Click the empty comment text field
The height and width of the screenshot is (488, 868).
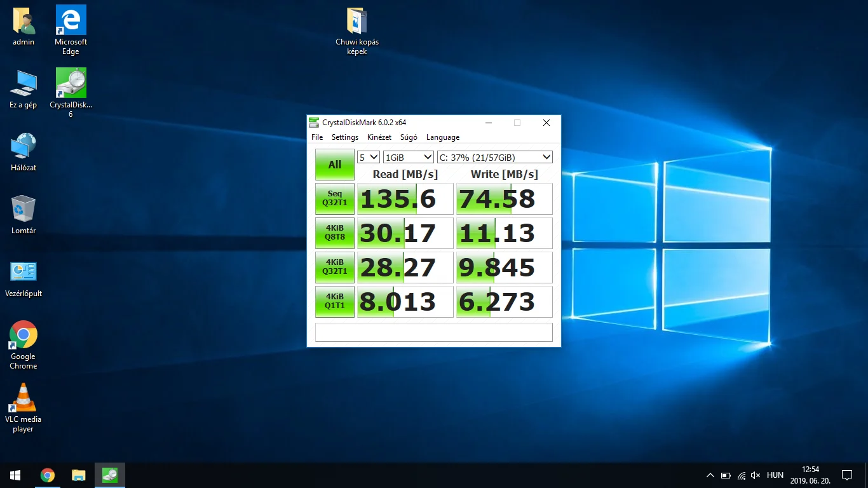tap(433, 332)
